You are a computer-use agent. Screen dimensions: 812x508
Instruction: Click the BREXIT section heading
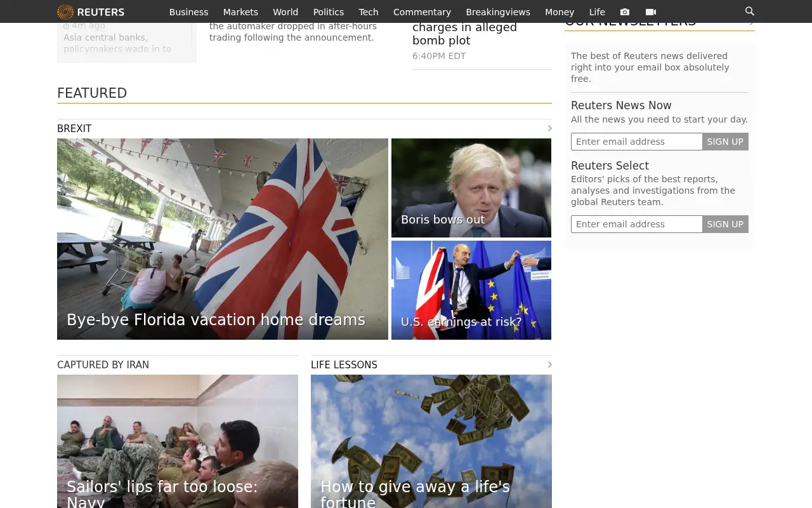74,128
